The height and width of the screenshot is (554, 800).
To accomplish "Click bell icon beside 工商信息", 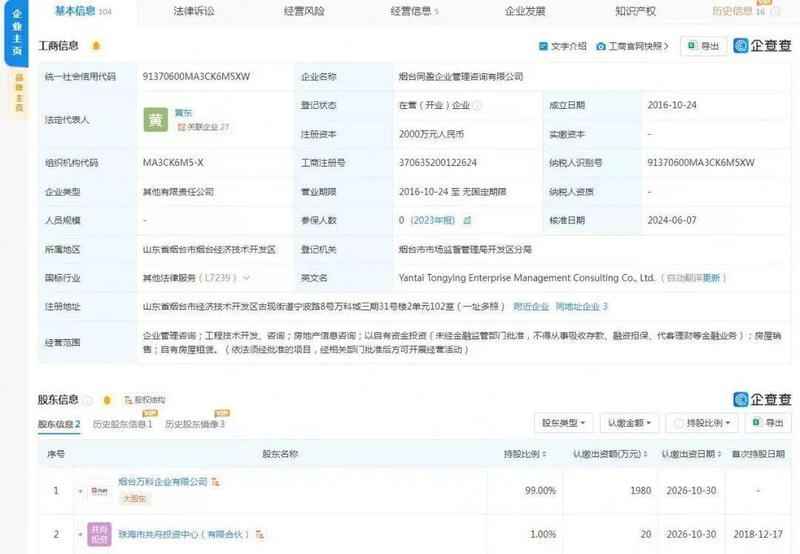I will [96, 46].
